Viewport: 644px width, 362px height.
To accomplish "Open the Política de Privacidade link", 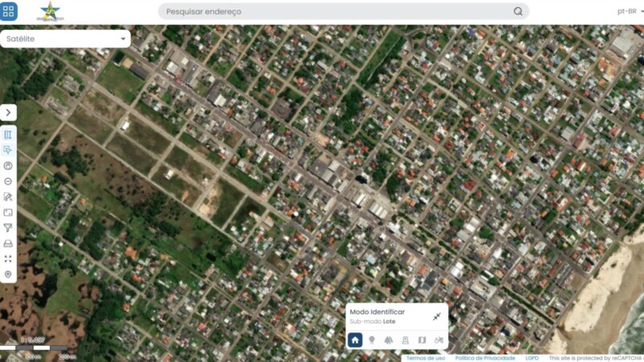I will (485, 358).
